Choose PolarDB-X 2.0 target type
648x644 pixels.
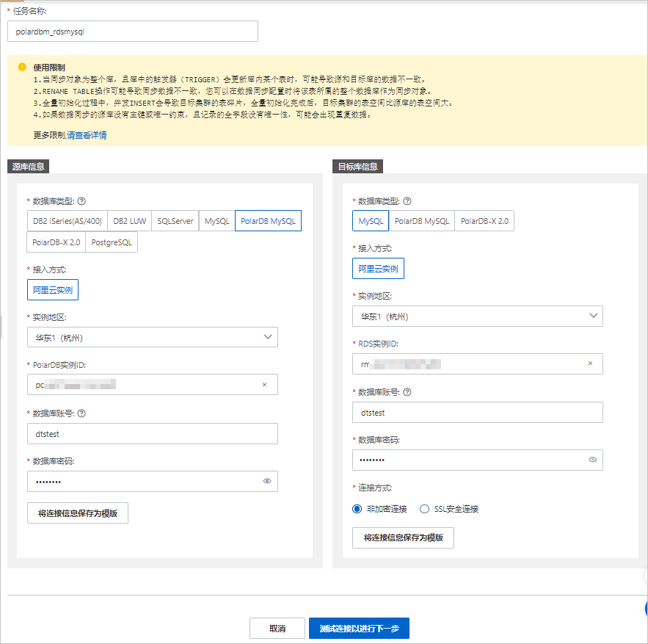click(x=484, y=221)
